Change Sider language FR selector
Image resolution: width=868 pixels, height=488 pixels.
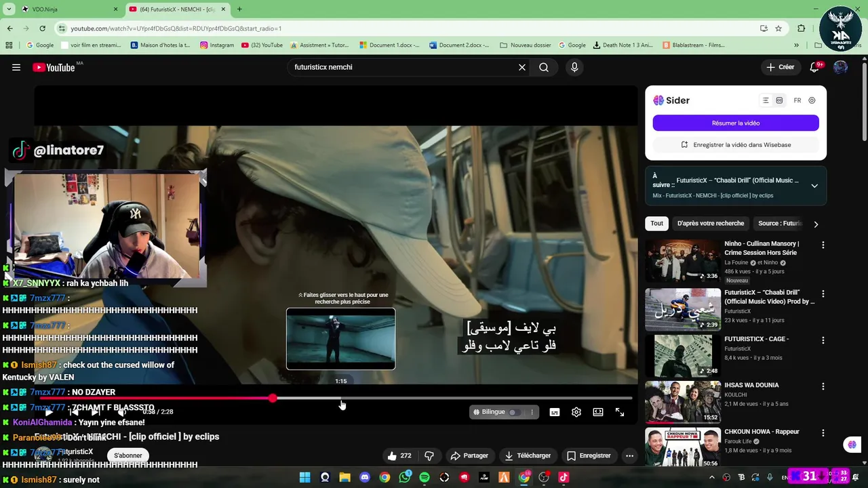pyautogui.click(x=797, y=100)
